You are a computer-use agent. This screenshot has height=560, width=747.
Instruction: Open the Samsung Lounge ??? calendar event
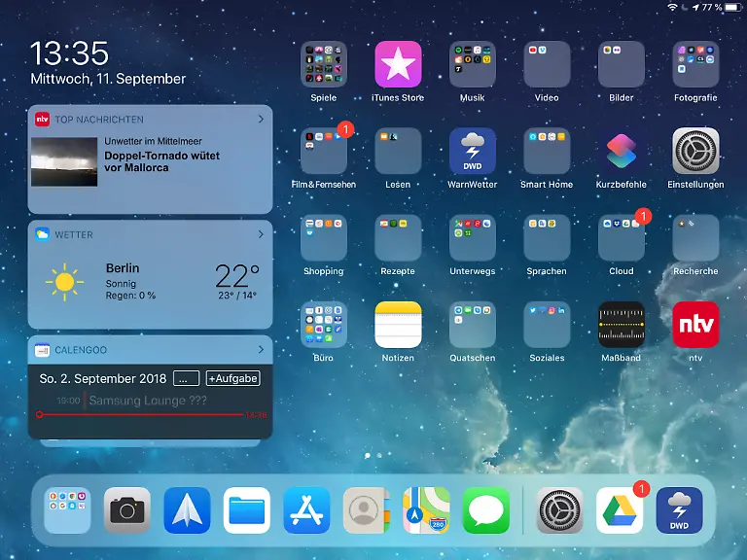click(148, 401)
